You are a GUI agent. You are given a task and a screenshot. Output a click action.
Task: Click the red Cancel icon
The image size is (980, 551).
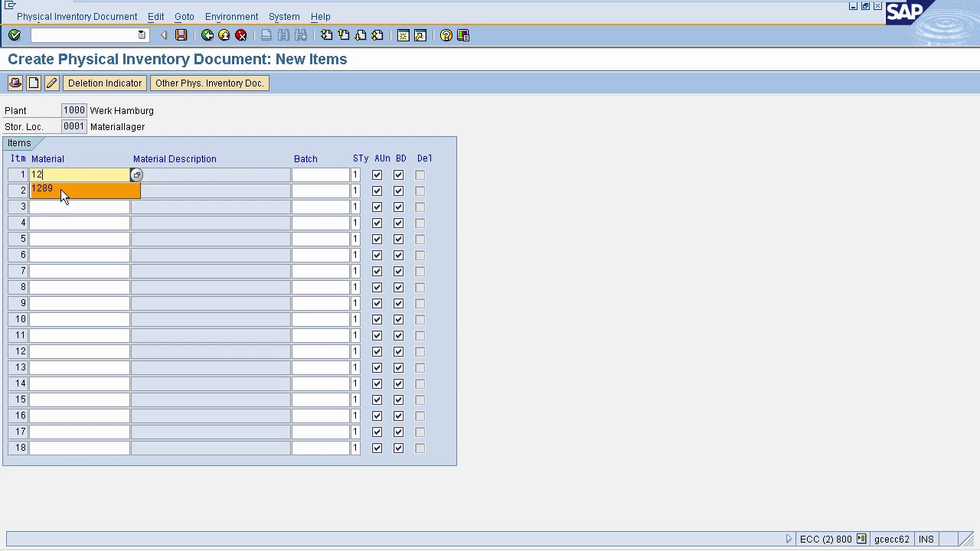[x=241, y=35]
